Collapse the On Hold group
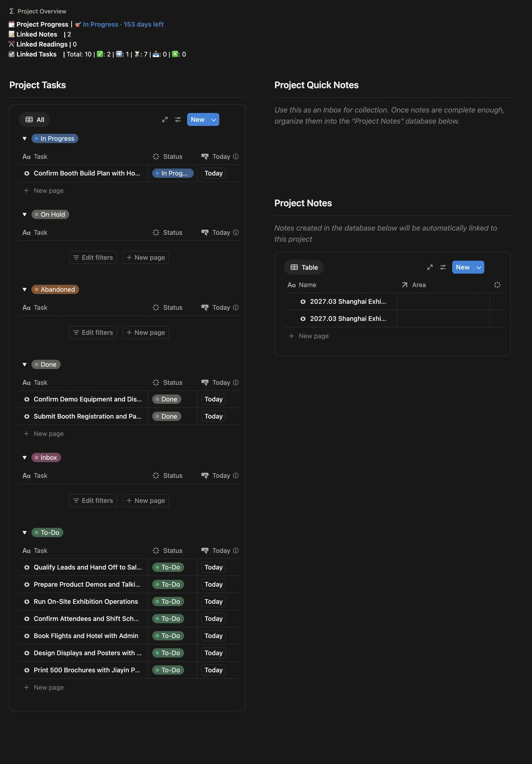The image size is (532, 764). [25, 215]
